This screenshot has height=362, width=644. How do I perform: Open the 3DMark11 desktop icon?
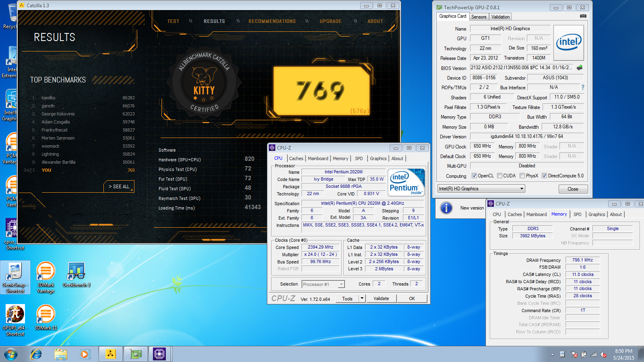coord(45,318)
